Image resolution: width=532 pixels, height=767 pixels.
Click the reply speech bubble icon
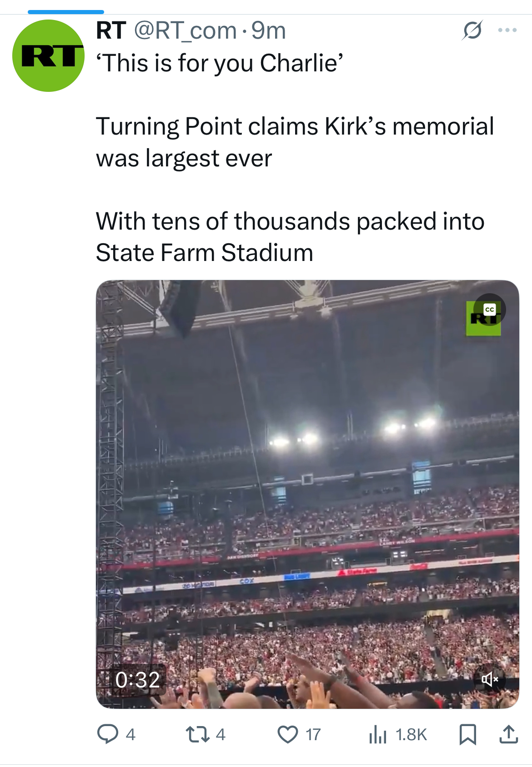(x=108, y=734)
